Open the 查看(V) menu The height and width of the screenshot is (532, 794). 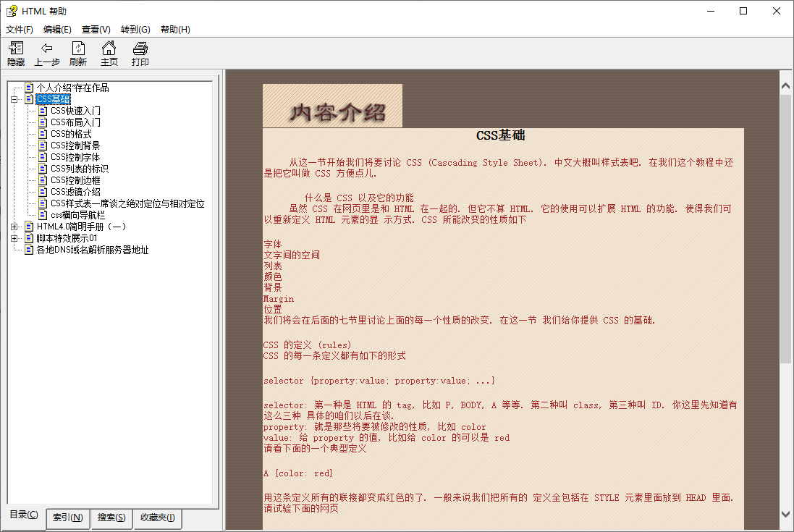(96, 30)
